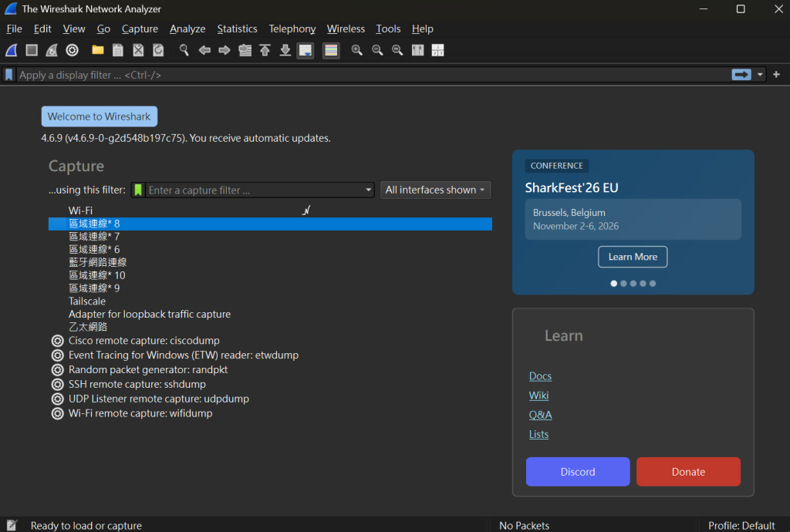
Task: Open the Telephony menu
Action: (292, 29)
